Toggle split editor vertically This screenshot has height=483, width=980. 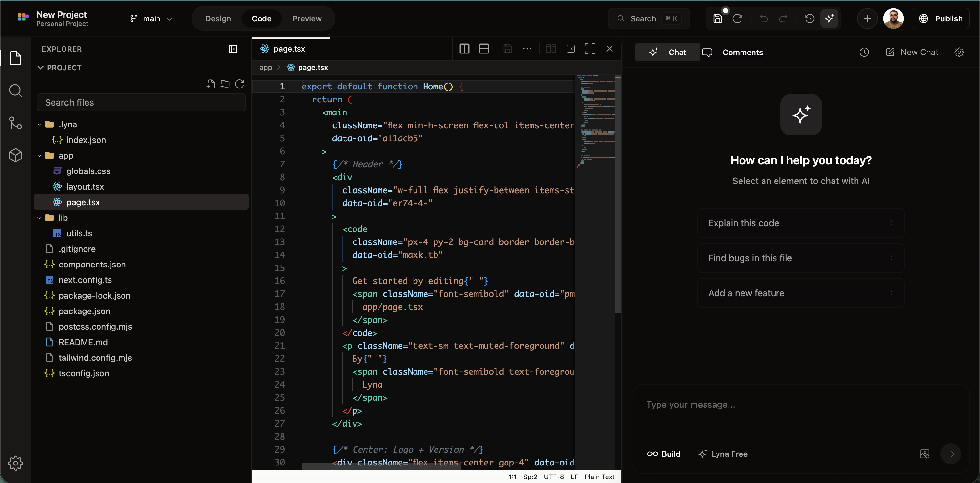click(x=464, y=48)
